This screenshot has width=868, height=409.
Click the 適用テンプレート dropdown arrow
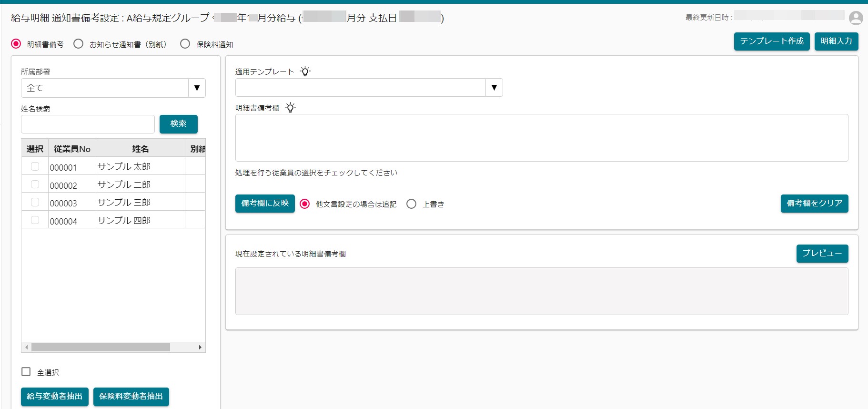[x=494, y=87]
